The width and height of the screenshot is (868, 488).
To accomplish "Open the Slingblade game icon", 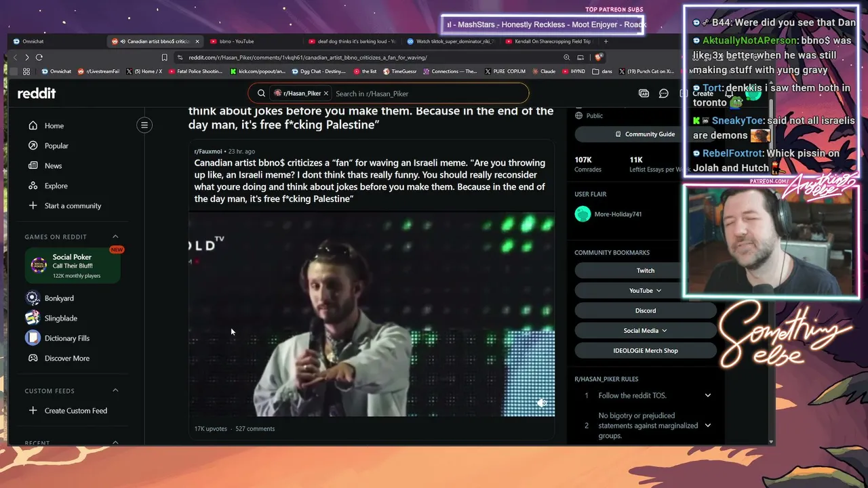I will pos(33,318).
